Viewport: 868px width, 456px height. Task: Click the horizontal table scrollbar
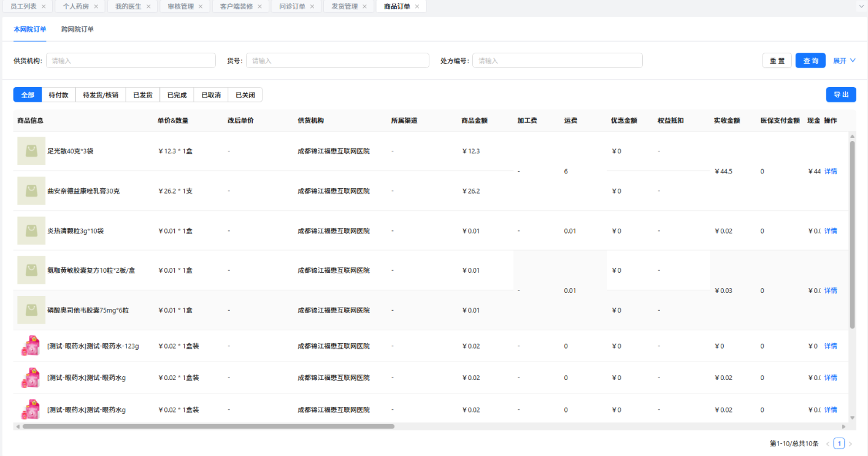[x=209, y=426]
